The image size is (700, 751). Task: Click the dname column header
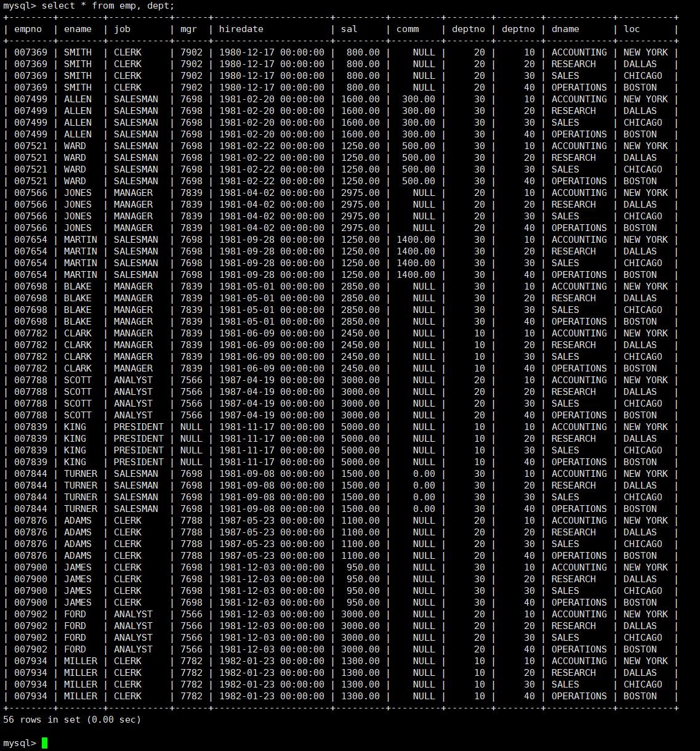(x=565, y=29)
